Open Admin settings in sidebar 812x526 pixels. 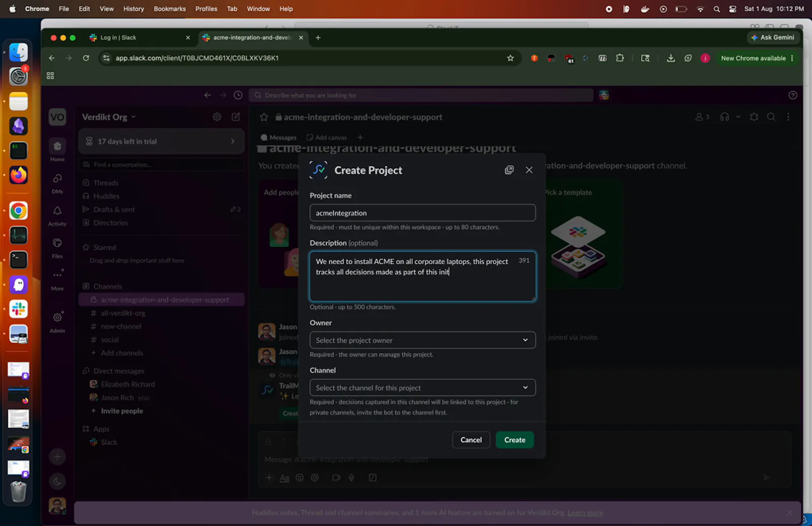point(57,322)
